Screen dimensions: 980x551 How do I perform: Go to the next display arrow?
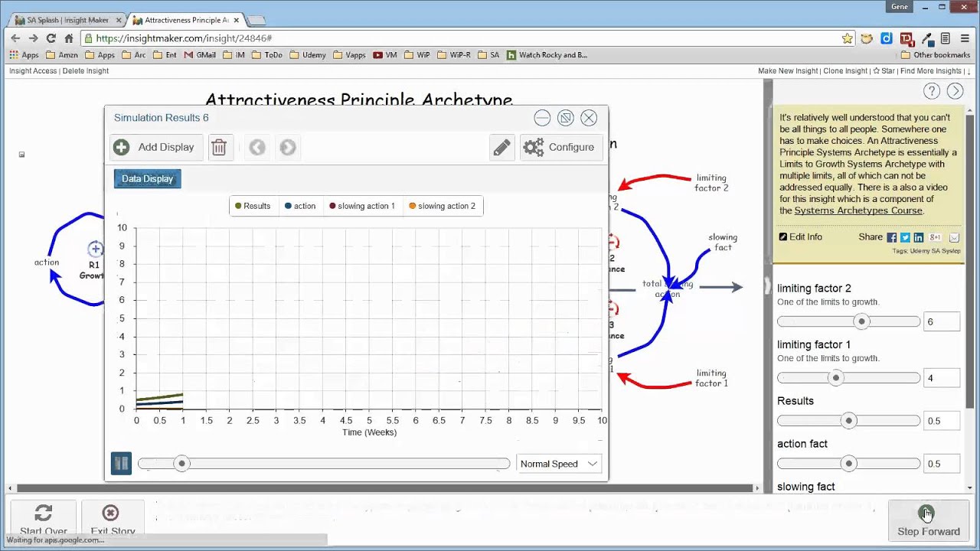click(x=288, y=147)
